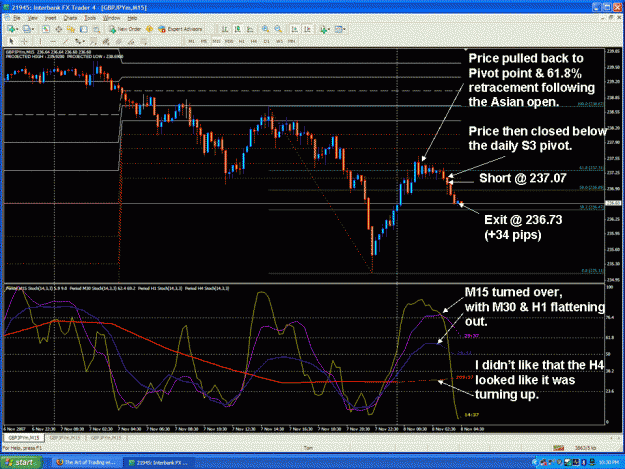Open the indicators list icon

pos(323,29)
